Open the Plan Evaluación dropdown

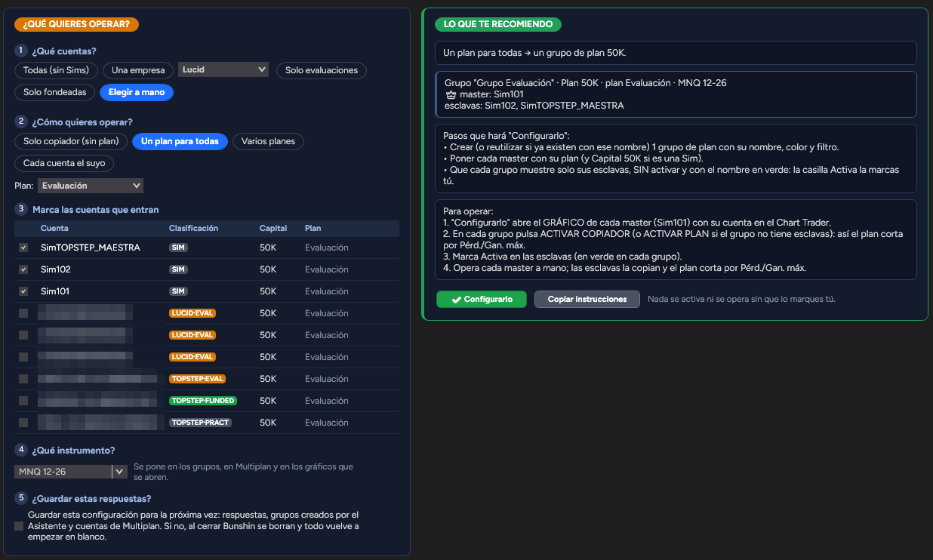[x=91, y=186]
